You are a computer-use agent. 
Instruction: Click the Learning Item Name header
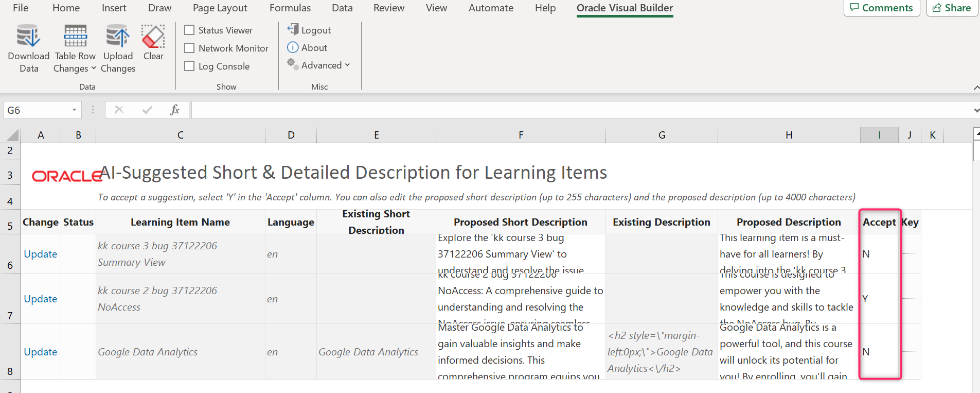click(180, 222)
